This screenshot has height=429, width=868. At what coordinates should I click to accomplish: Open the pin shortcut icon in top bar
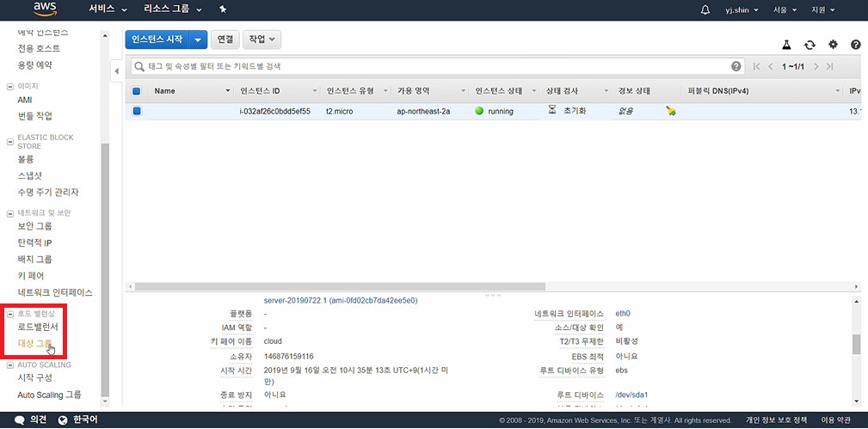click(223, 9)
